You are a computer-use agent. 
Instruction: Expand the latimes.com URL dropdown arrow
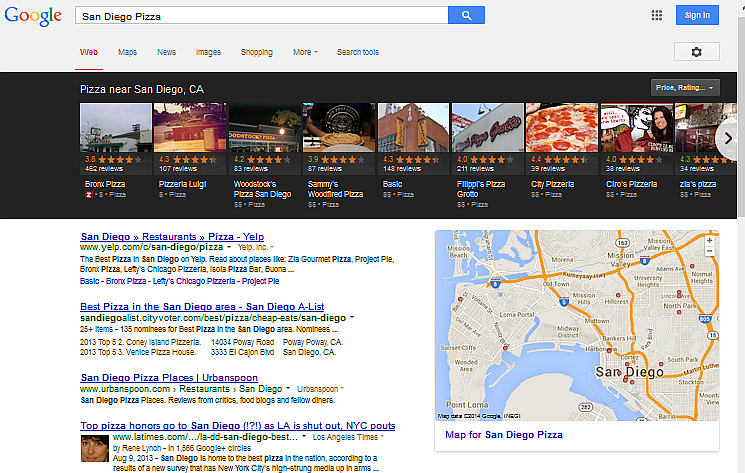pyautogui.click(x=304, y=437)
